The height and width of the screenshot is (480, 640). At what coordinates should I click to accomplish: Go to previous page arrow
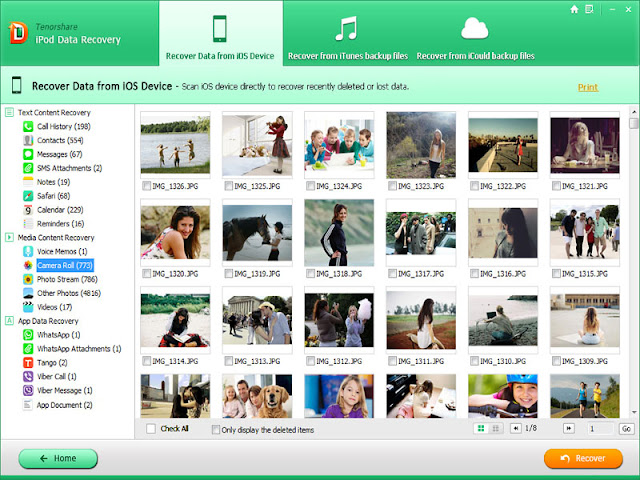(516, 429)
